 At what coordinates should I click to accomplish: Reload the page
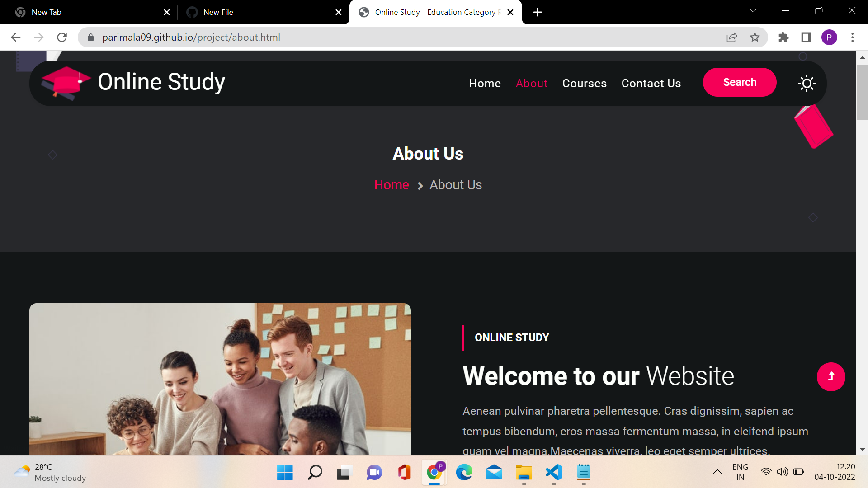click(x=62, y=38)
